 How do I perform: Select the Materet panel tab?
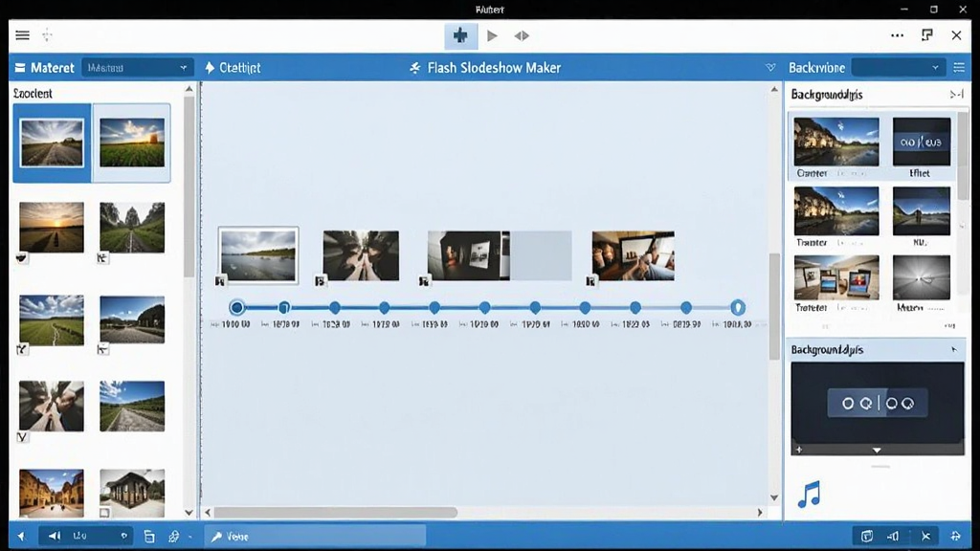point(44,68)
